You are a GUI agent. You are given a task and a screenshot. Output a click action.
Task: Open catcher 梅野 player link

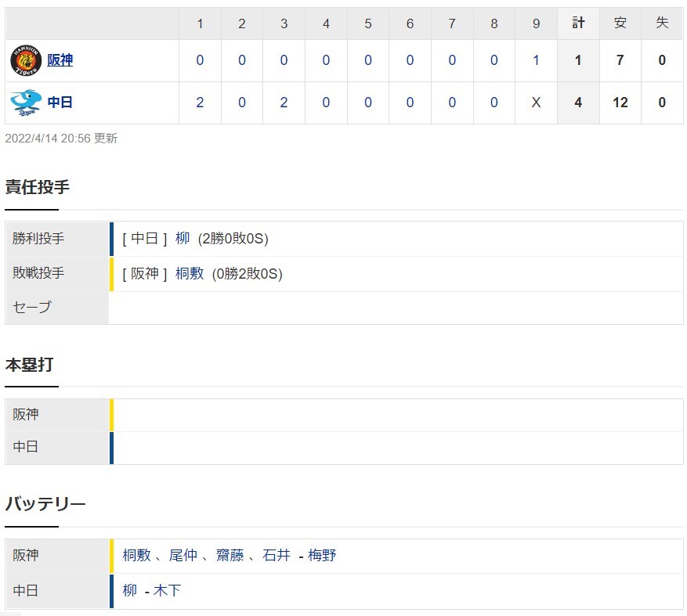point(322,555)
